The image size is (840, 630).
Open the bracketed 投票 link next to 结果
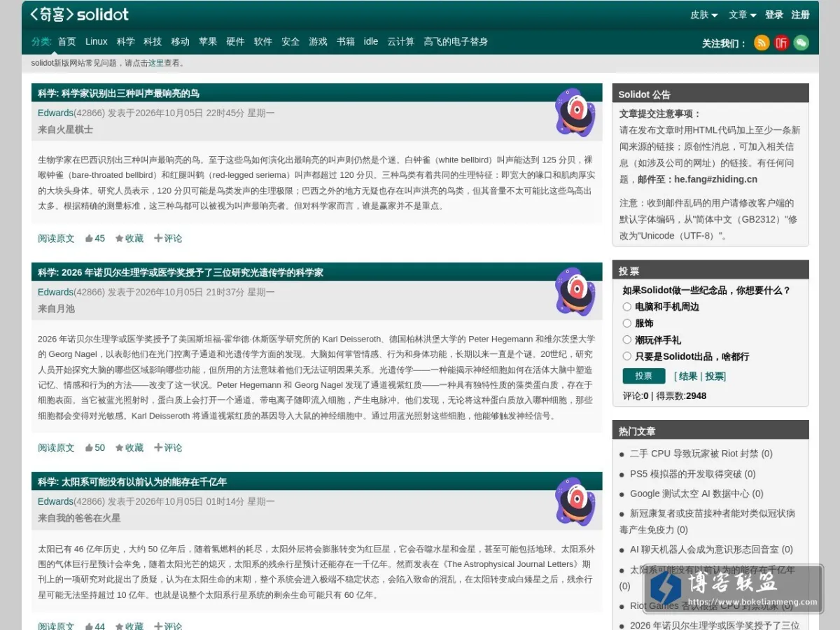(x=714, y=377)
